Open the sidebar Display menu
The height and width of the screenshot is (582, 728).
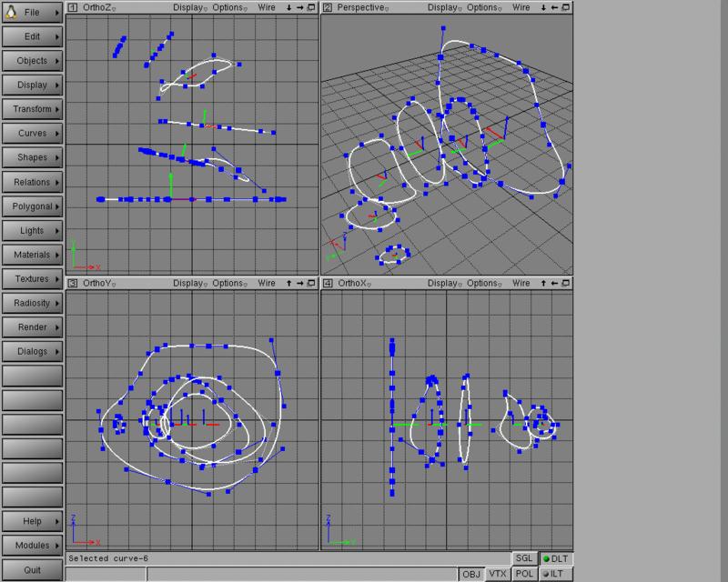point(32,85)
